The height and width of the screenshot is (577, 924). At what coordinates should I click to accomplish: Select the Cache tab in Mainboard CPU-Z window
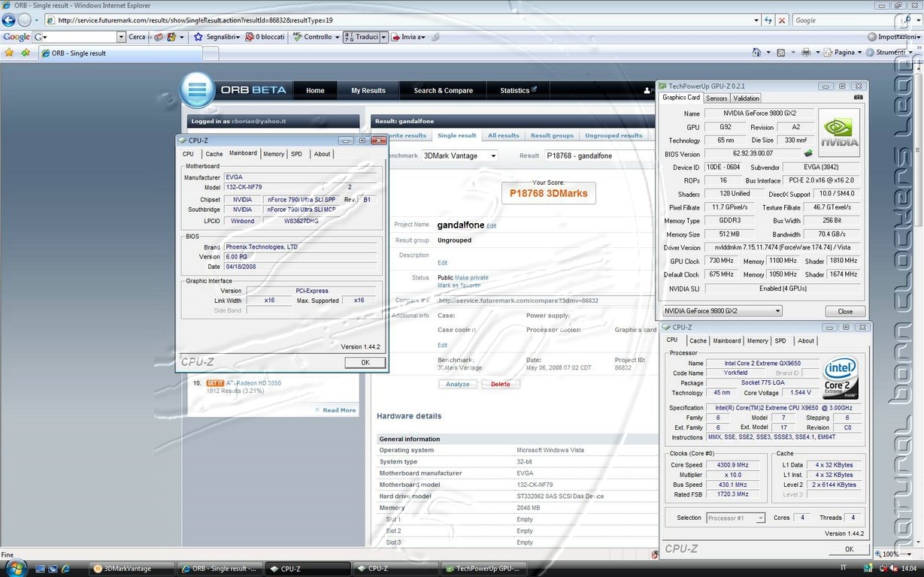[214, 154]
